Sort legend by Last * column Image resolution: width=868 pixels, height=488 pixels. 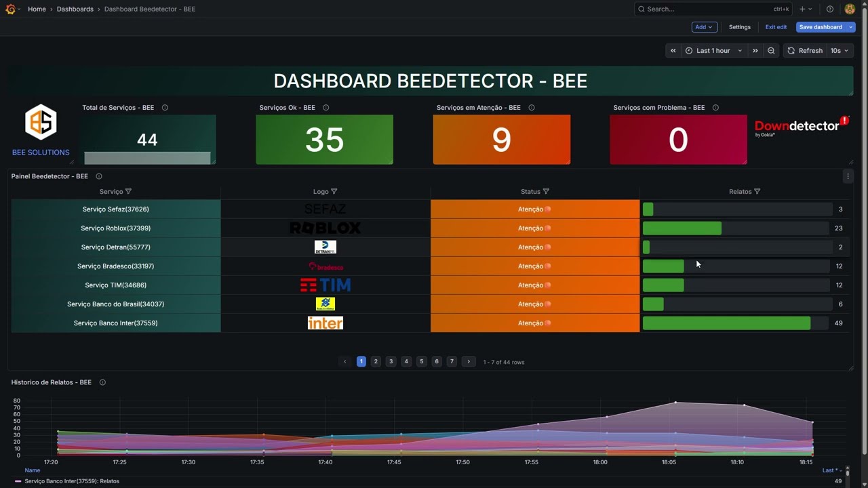click(x=831, y=470)
